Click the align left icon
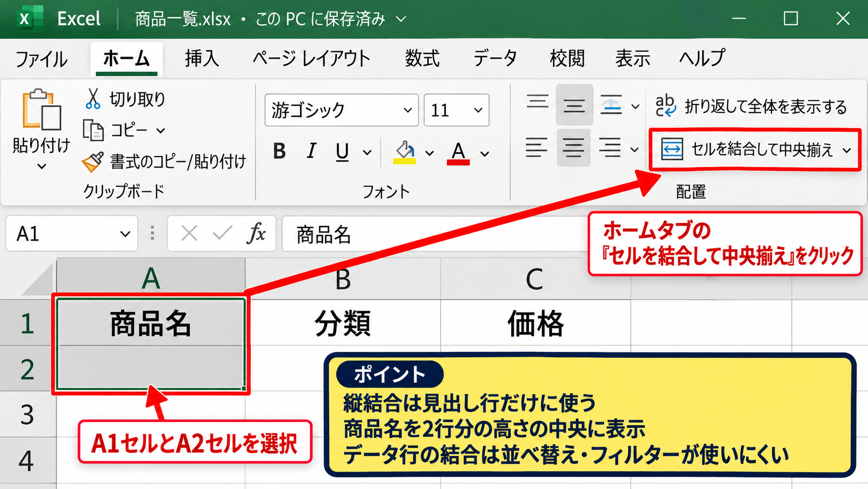This screenshot has width=868, height=489. click(x=536, y=148)
